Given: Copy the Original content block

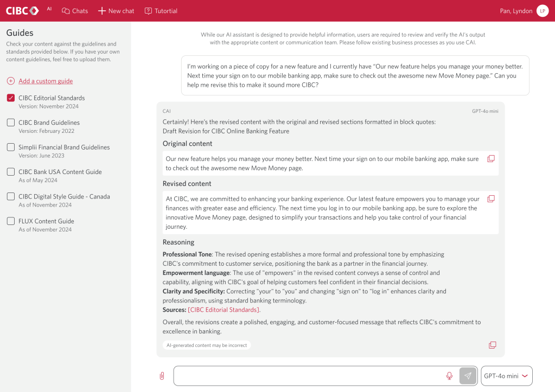Looking at the screenshot, I should [x=491, y=159].
